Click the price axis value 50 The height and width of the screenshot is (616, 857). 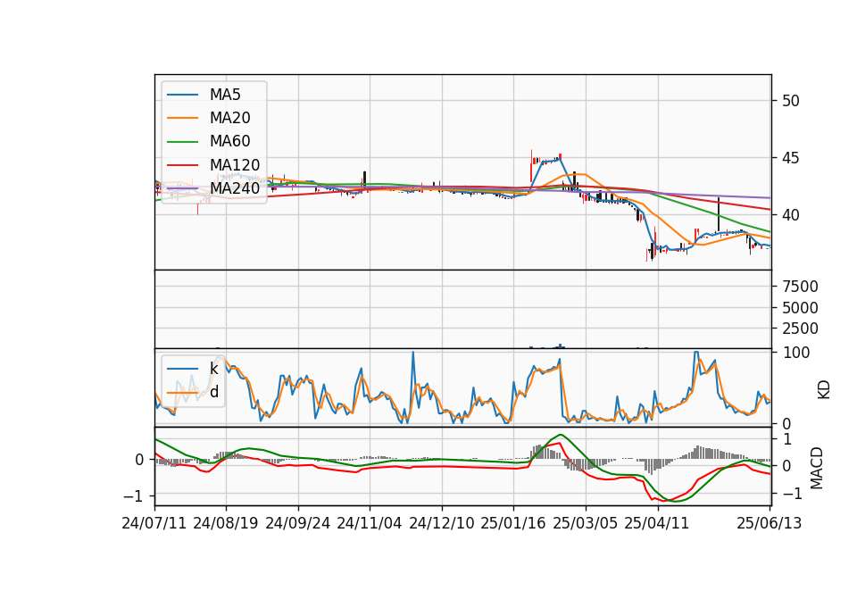(x=791, y=101)
